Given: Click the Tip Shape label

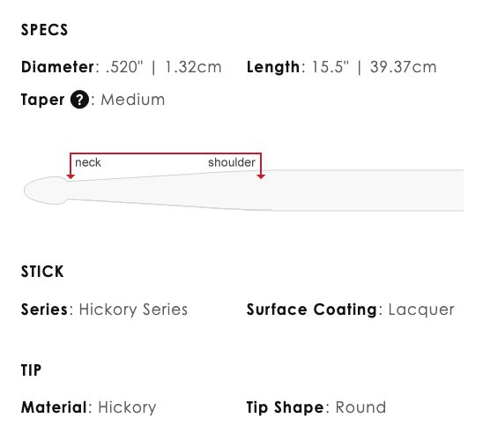Looking at the screenshot, I should click(x=286, y=407).
